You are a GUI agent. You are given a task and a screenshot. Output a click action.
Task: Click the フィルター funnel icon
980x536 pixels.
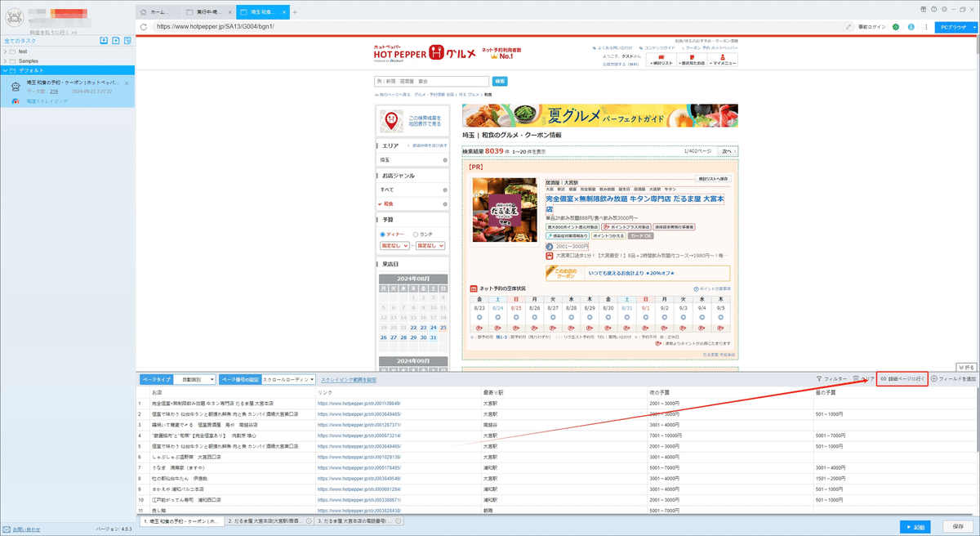819,379
